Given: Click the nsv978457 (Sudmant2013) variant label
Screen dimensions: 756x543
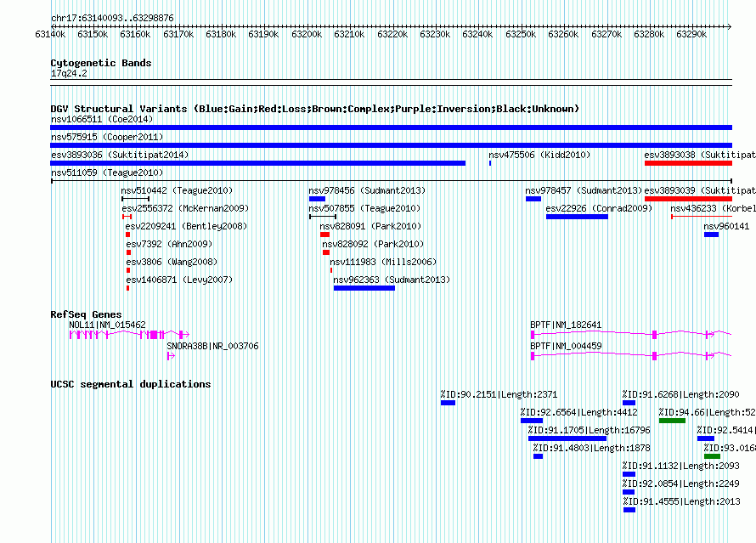Looking at the screenshot, I should pyautogui.click(x=584, y=190).
